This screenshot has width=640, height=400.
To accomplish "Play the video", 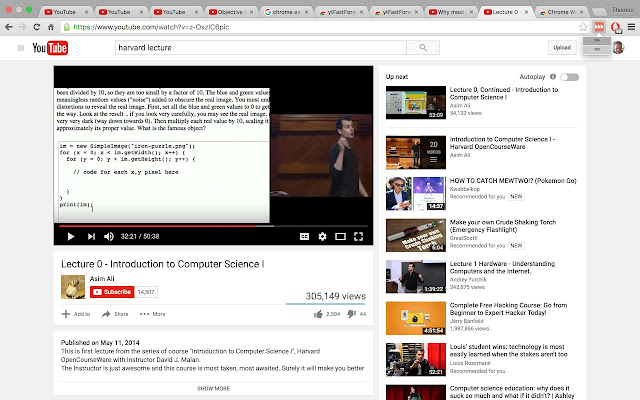I will [x=71, y=236].
